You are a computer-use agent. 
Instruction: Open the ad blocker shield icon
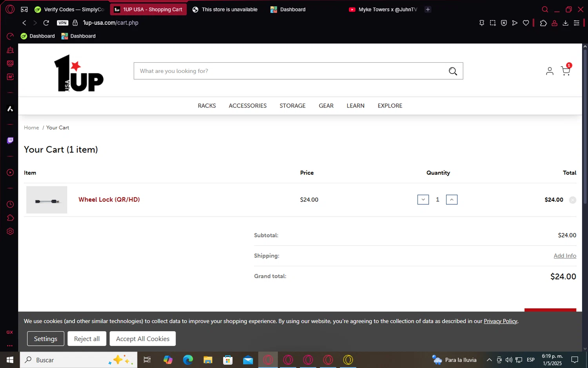coord(504,23)
